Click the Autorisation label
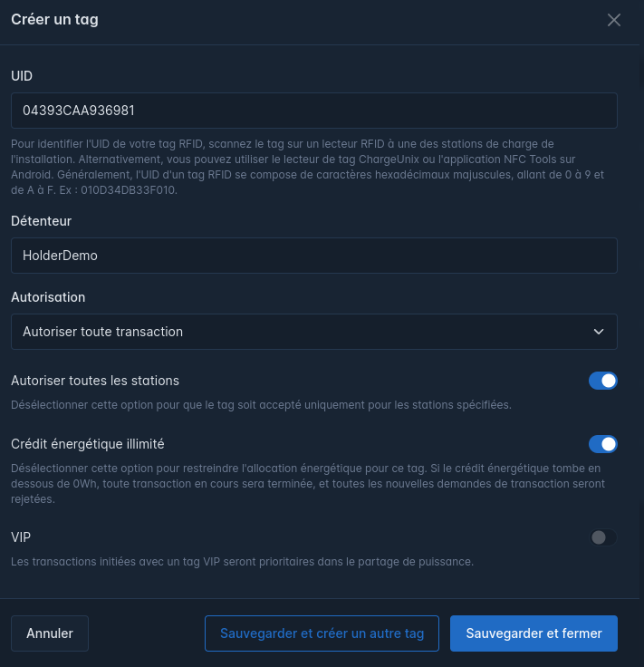This screenshot has height=667, width=644. pyautogui.click(x=48, y=297)
